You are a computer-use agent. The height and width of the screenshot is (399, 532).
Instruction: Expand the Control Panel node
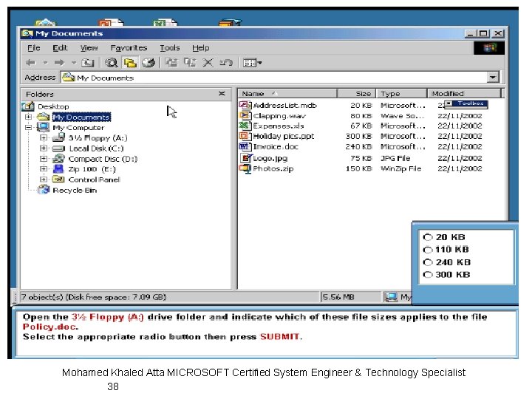click(44, 179)
